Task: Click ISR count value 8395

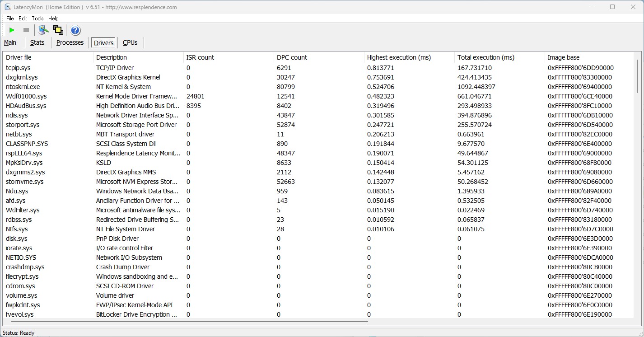Action: pos(193,106)
